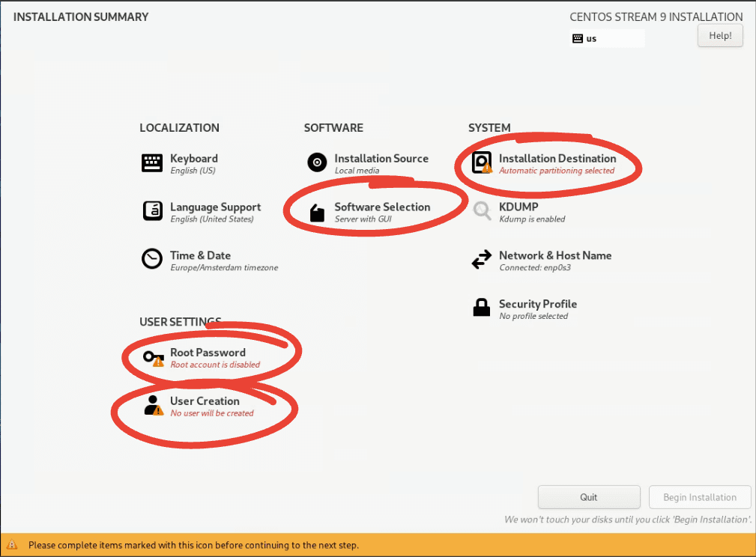Open the User Creation person icon

pyautogui.click(x=154, y=405)
